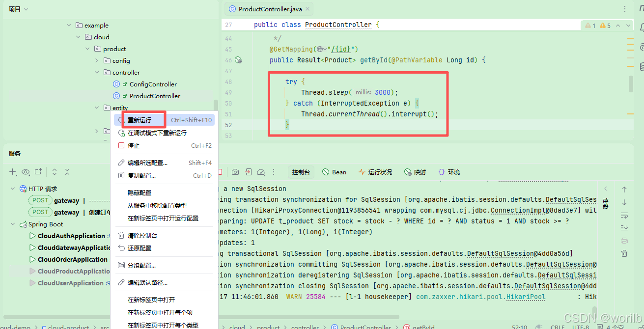Select CloudAuthApplication service
Image resolution: width=644 pixels, height=329 pixels.
point(71,236)
